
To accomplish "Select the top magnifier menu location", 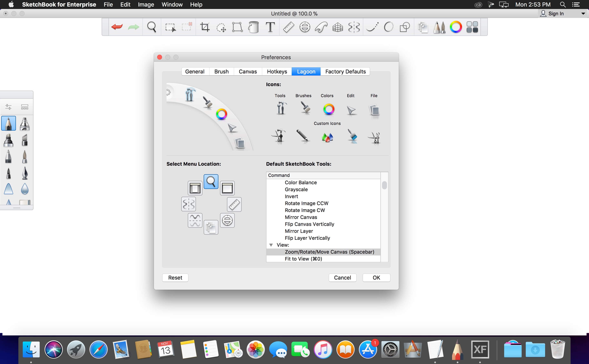I will pyautogui.click(x=211, y=182).
